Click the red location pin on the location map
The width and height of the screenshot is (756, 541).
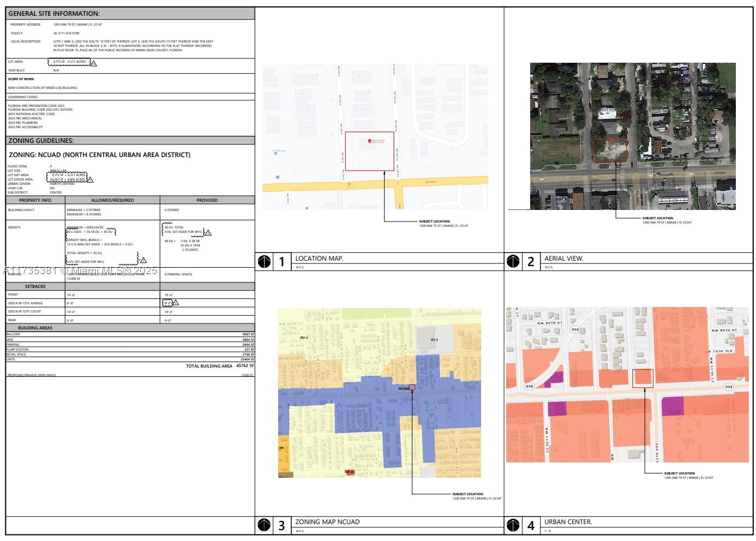click(x=370, y=142)
